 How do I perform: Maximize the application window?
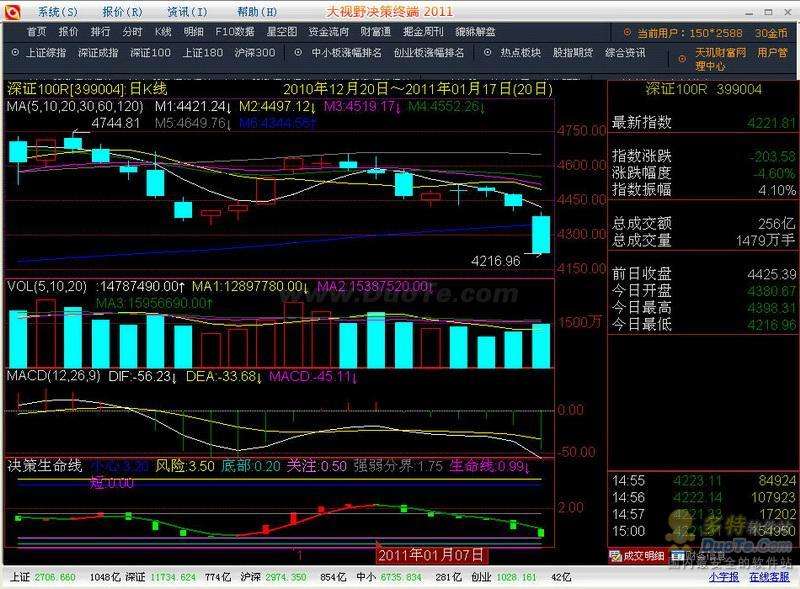[x=768, y=12]
